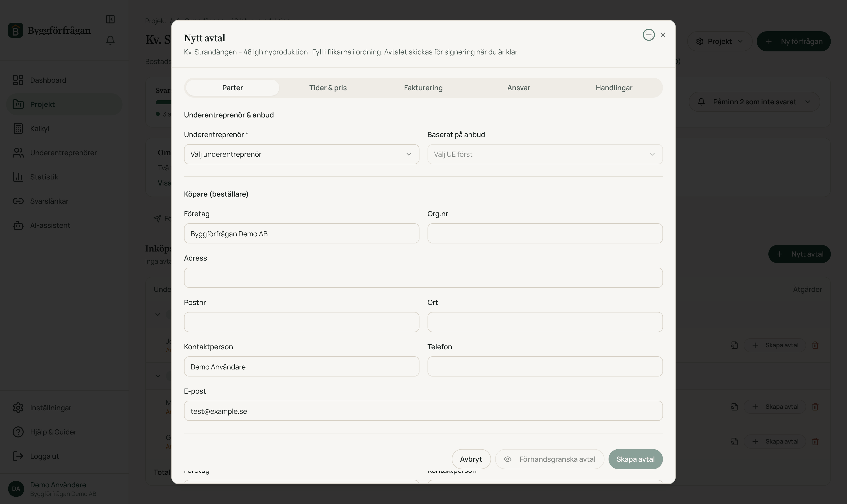
Task: Expand Projekt dropdown in header
Action: click(x=720, y=41)
